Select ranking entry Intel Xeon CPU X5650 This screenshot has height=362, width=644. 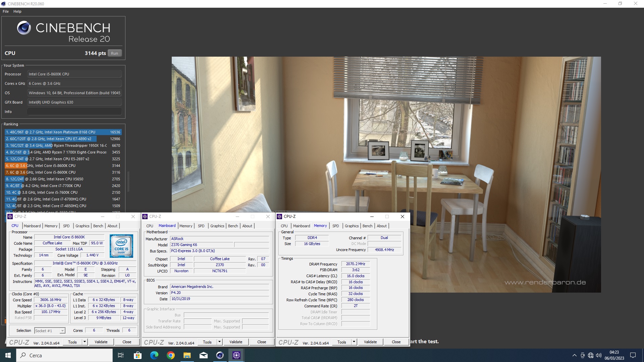(x=63, y=179)
